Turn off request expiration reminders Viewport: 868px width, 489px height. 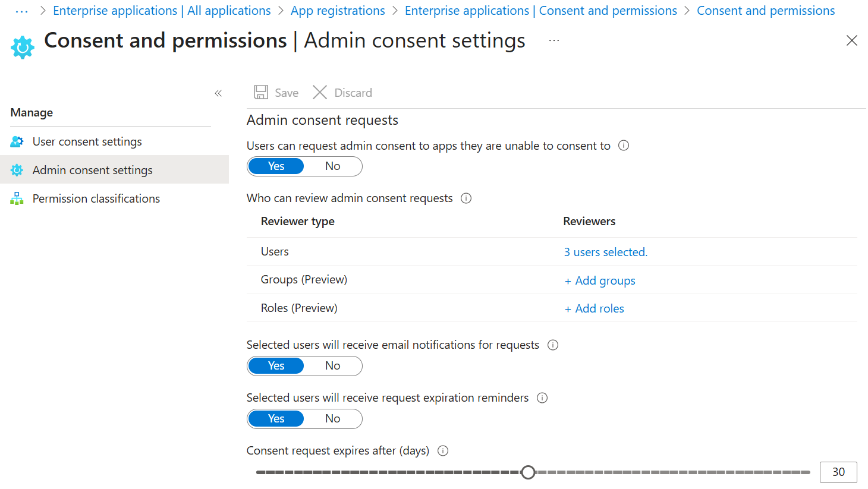pyautogui.click(x=332, y=418)
